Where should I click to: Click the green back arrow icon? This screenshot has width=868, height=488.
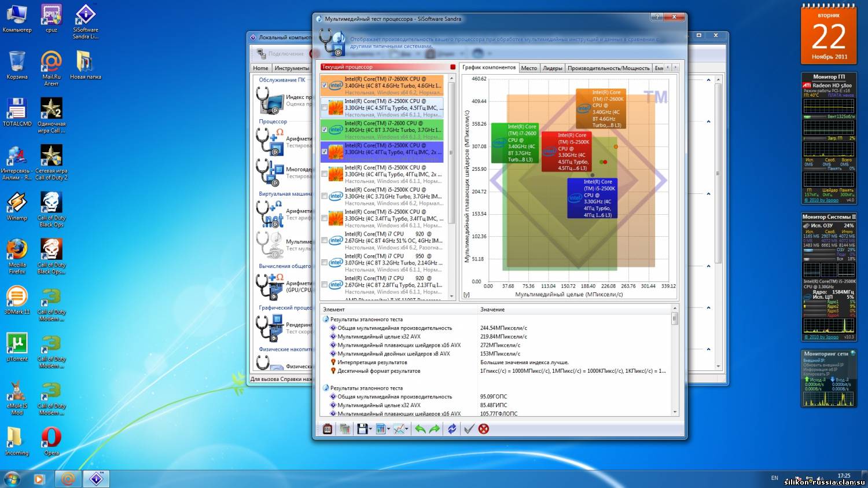pos(420,429)
